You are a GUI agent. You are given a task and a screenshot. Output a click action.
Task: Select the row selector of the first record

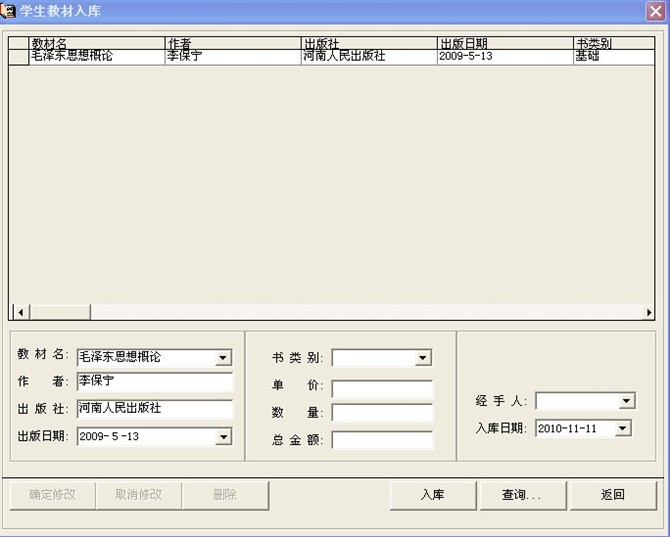tap(18, 57)
